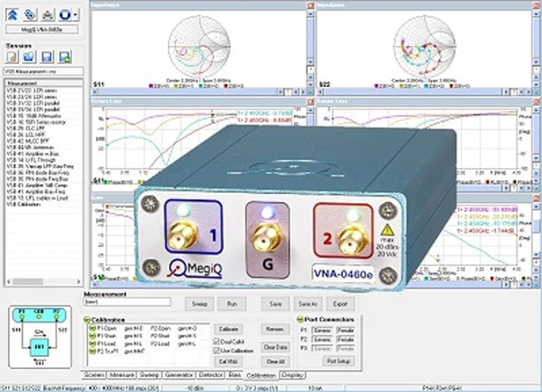Save the session with the floppy disk icon
Viewport: 542px width, 392px height.
[x=48, y=56]
